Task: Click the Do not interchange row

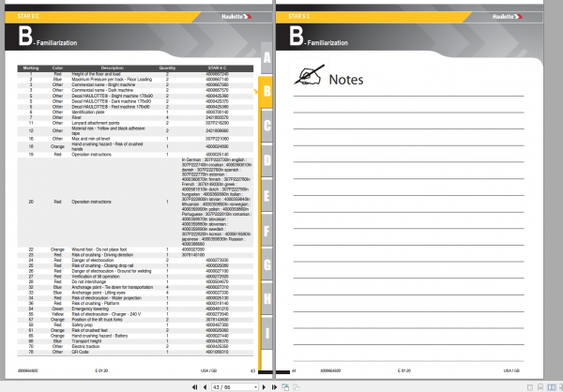Action: (135, 282)
